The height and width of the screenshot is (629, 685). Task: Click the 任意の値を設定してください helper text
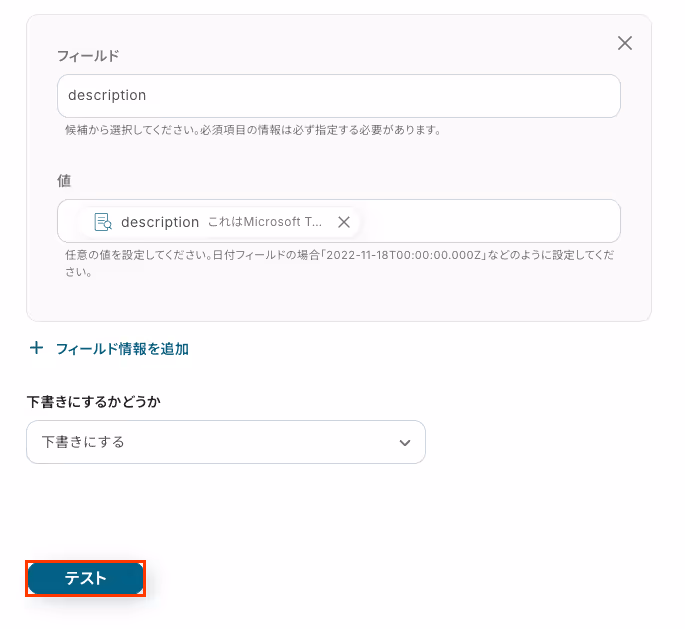pos(339,263)
